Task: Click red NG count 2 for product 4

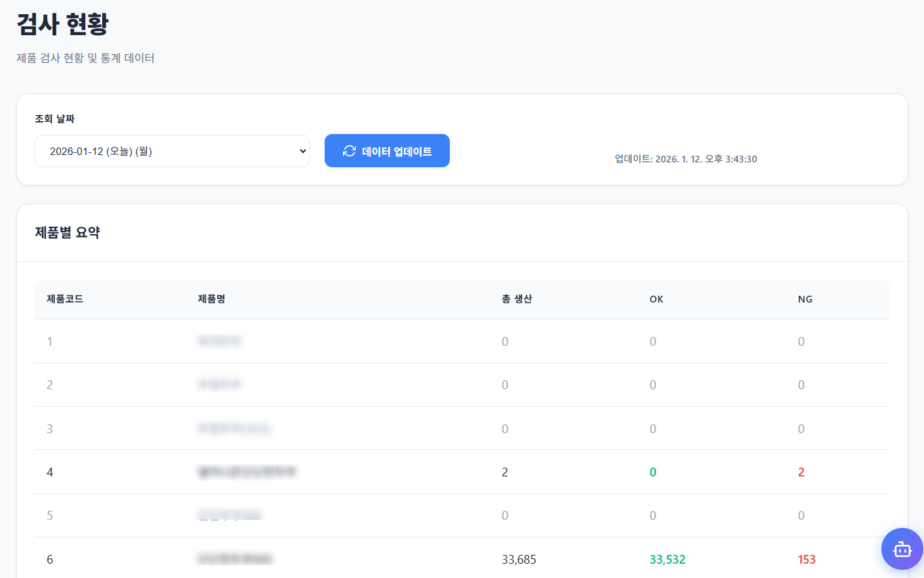Action: point(801,472)
